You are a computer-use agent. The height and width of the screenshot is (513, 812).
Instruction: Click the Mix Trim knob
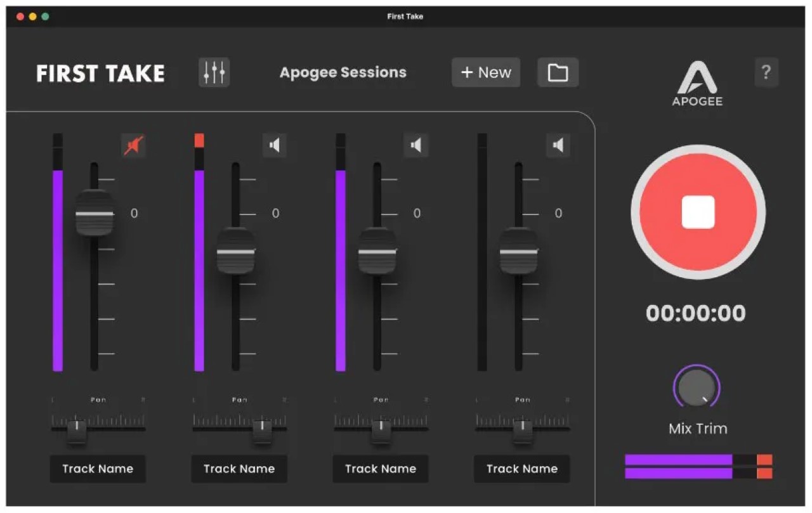coord(697,386)
